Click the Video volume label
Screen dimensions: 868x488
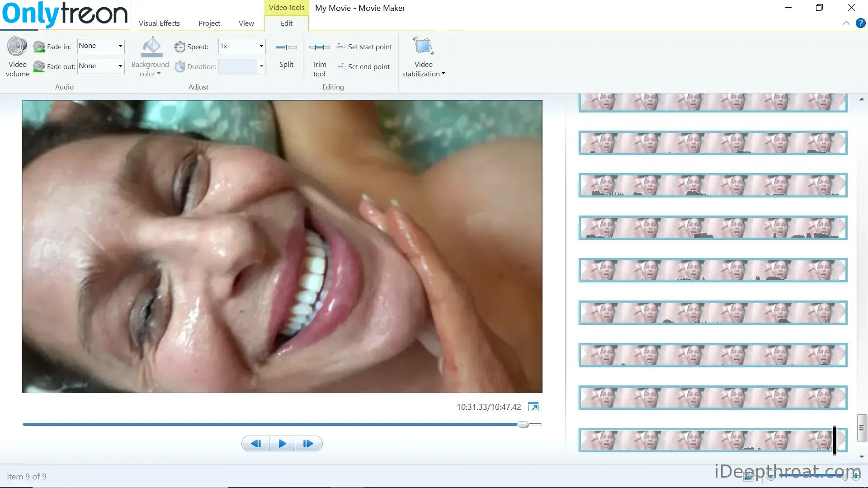click(18, 69)
